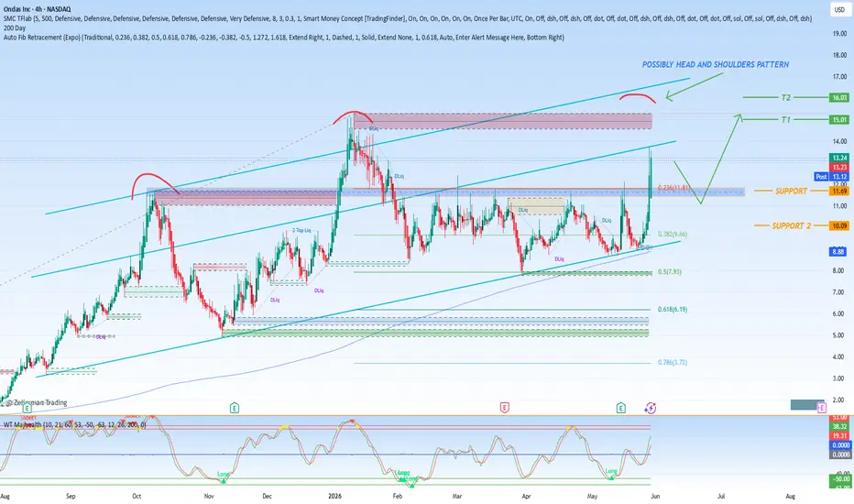Click the 5.00 price scale label

839,335
